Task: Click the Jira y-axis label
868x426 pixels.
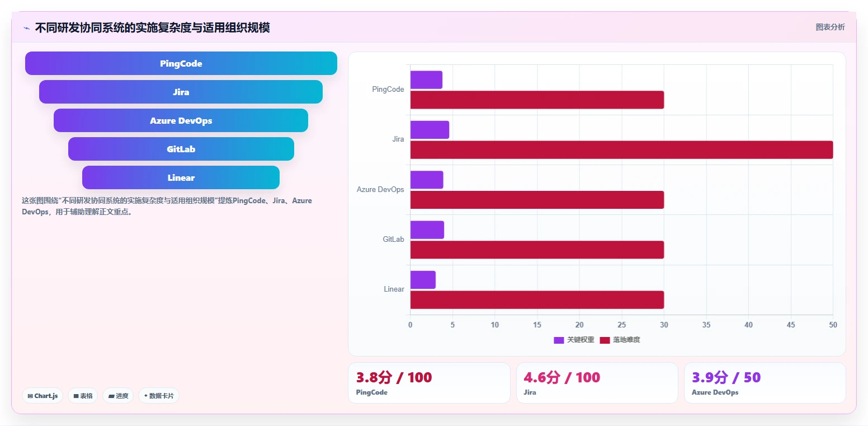Action: pos(398,139)
